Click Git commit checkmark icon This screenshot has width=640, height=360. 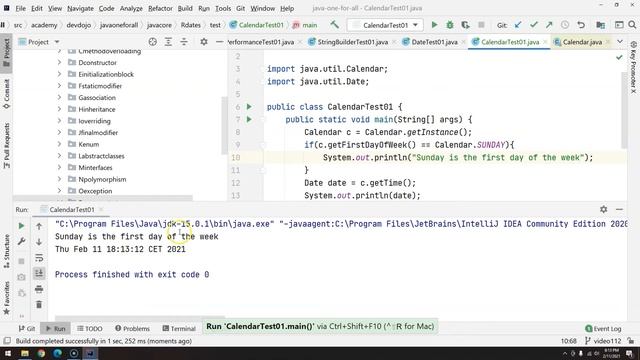tap(533, 25)
